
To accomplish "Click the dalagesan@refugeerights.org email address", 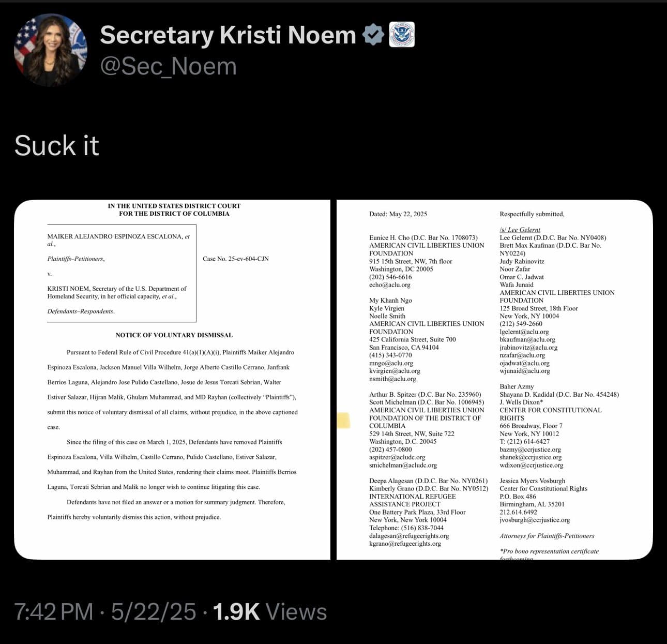I will [x=409, y=536].
